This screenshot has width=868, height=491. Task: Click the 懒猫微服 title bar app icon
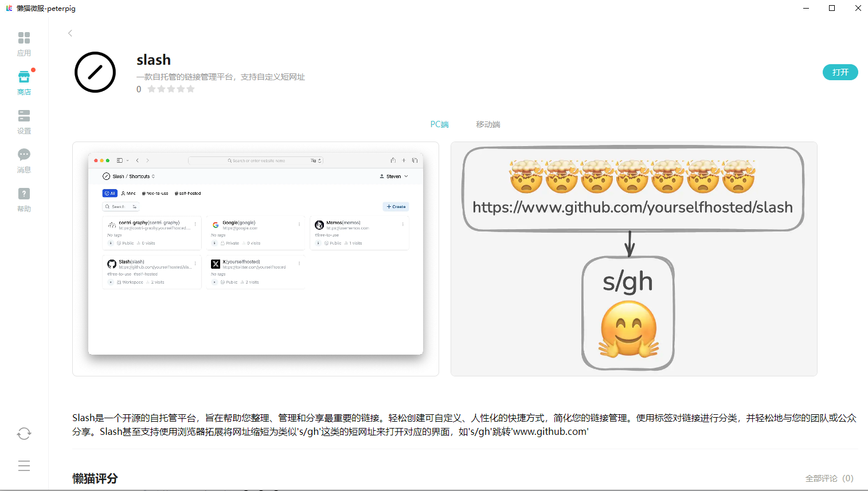(x=9, y=8)
